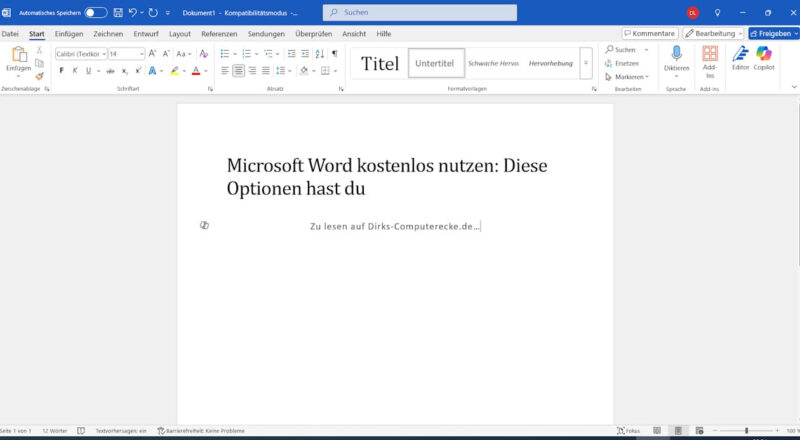This screenshot has height=440, width=800.
Task: Toggle the Automatisches Speichern switch
Action: coord(96,13)
